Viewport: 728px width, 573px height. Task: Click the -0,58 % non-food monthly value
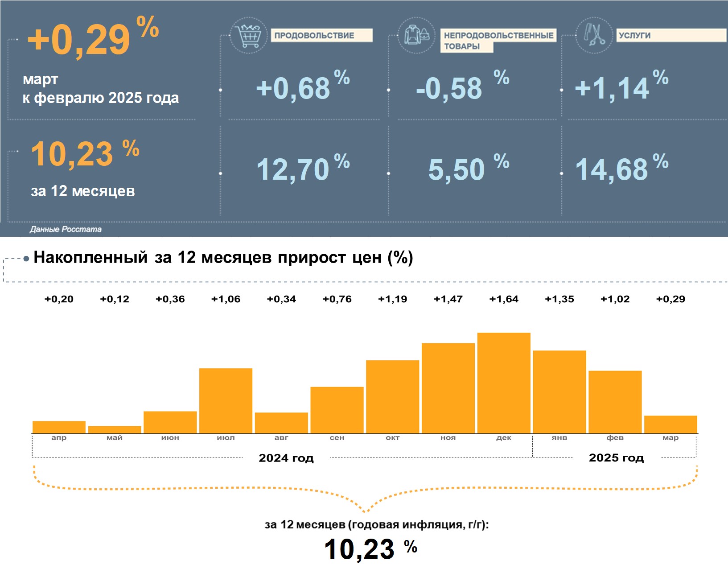point(462,86)
